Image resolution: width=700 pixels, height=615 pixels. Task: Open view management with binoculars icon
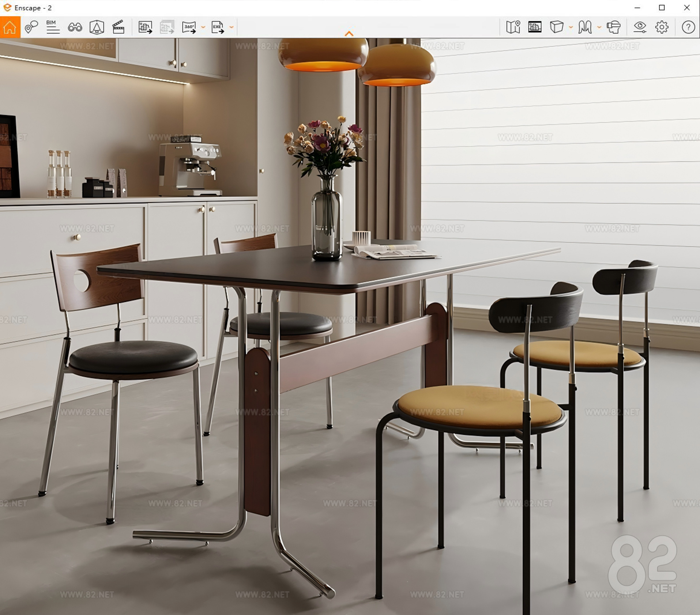[x=75, y=27]
